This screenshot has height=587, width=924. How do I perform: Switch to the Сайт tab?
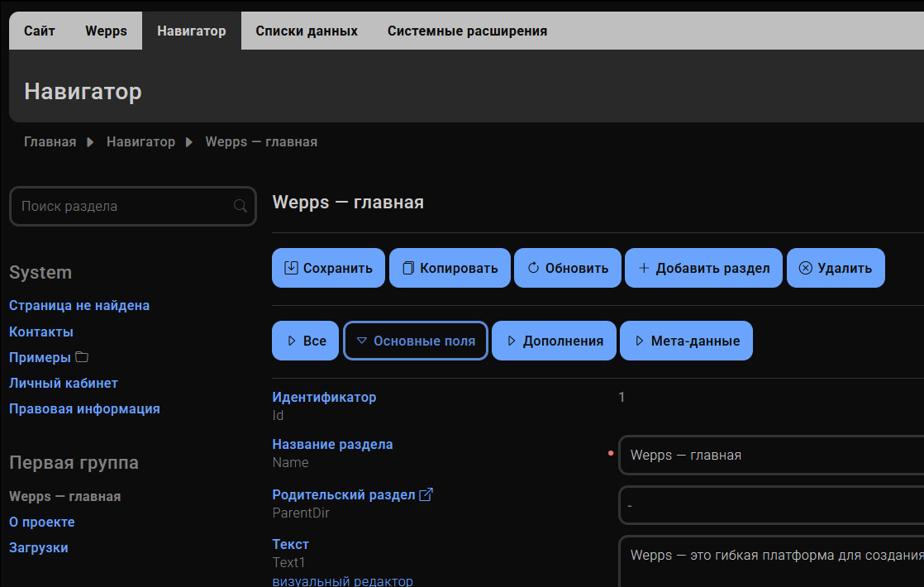click(37, 30)
